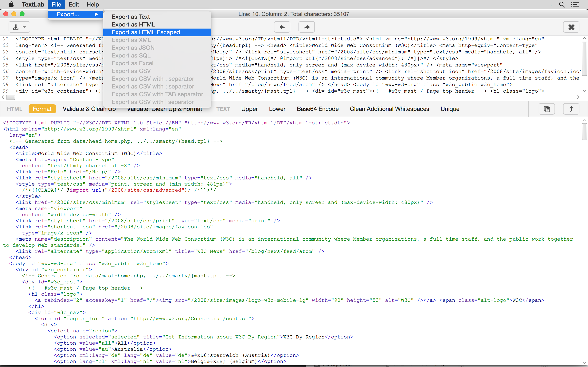
Task: Click the input pane horizontal scrollbar thumb
Action: click(10, 97)
